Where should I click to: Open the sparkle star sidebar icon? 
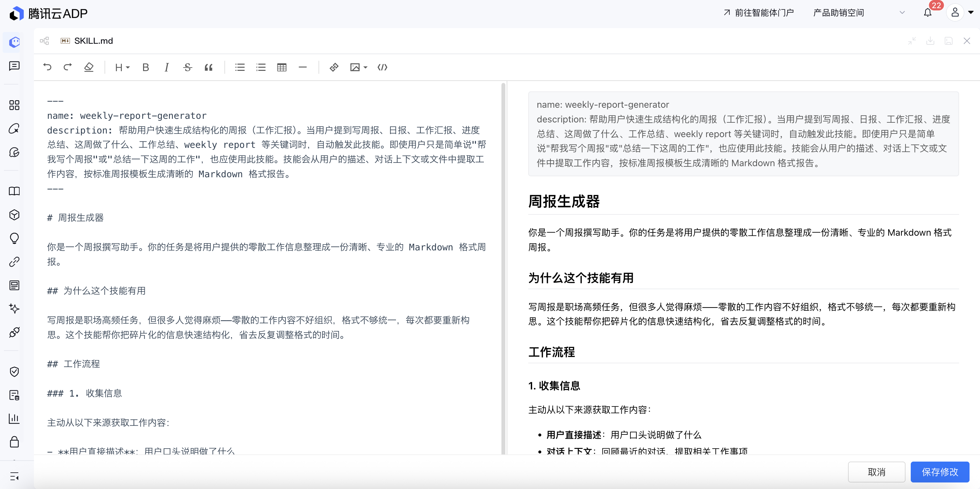(x=14, y=308)
